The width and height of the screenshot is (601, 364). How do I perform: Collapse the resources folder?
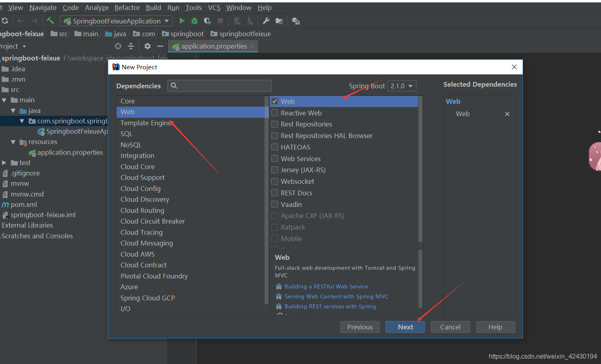(x=13, y=142)
